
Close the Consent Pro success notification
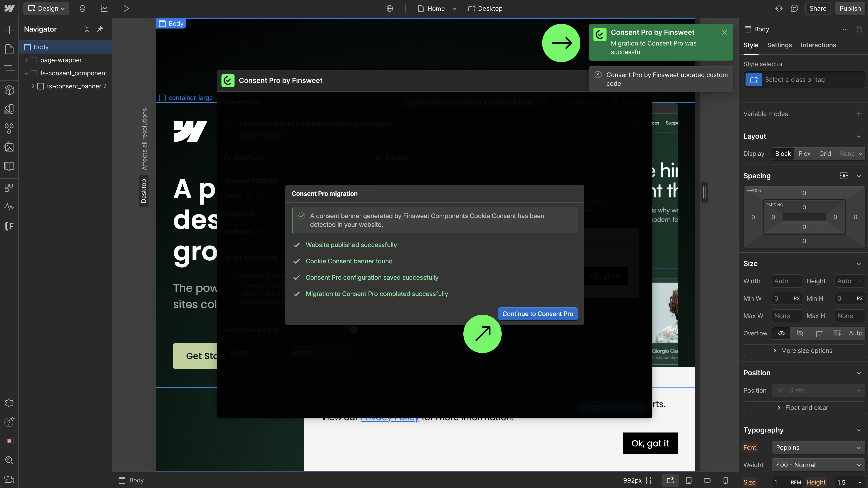click(724, 32)
